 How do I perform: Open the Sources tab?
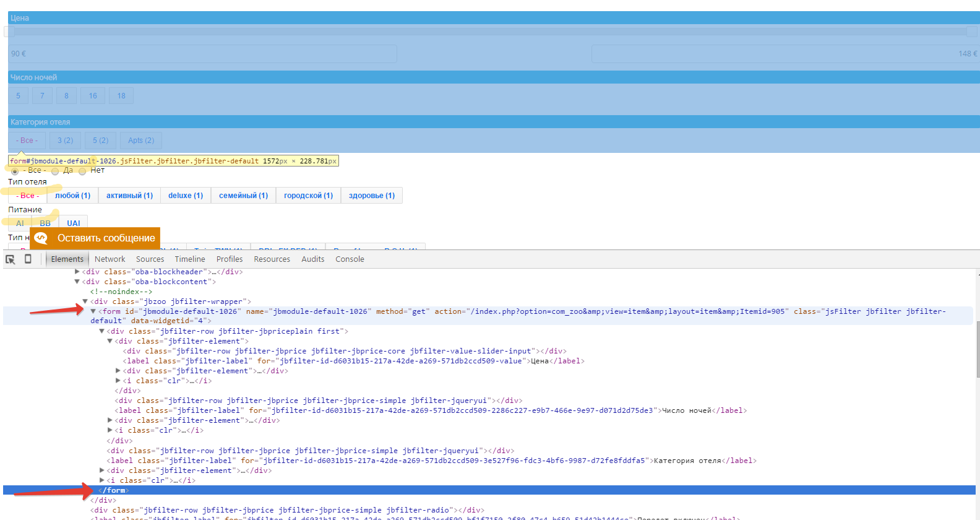click(150, 259)
